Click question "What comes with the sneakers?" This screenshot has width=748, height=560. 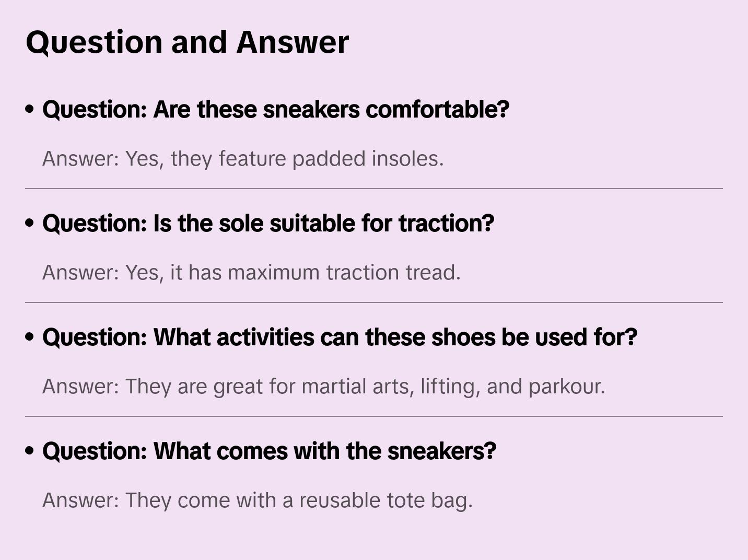(x=269, y=451)
